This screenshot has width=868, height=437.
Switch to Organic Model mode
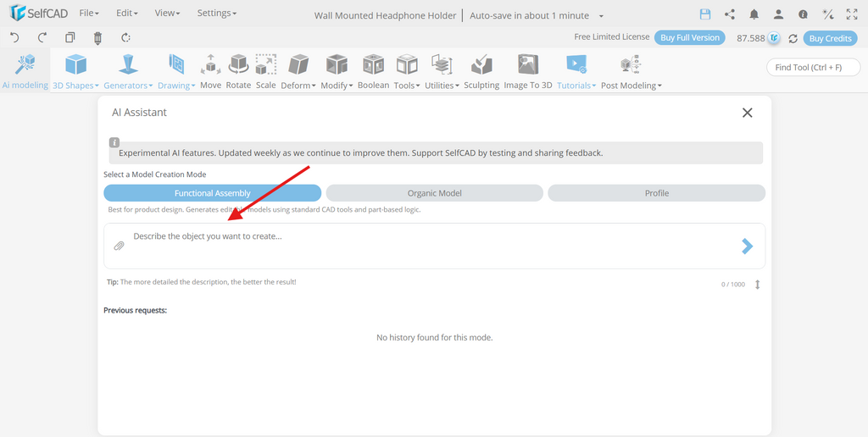(435, 193)
